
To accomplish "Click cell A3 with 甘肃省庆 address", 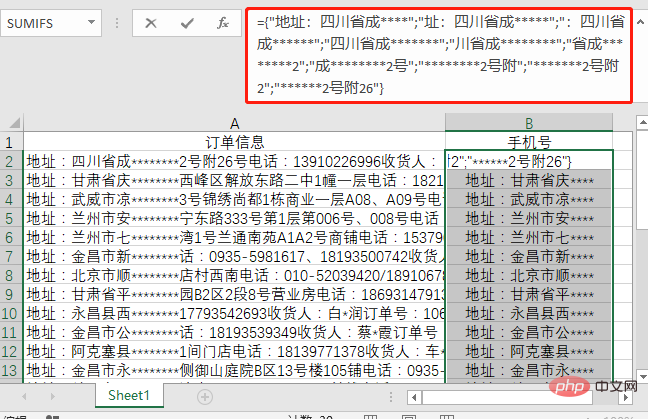I will (234, 180).
